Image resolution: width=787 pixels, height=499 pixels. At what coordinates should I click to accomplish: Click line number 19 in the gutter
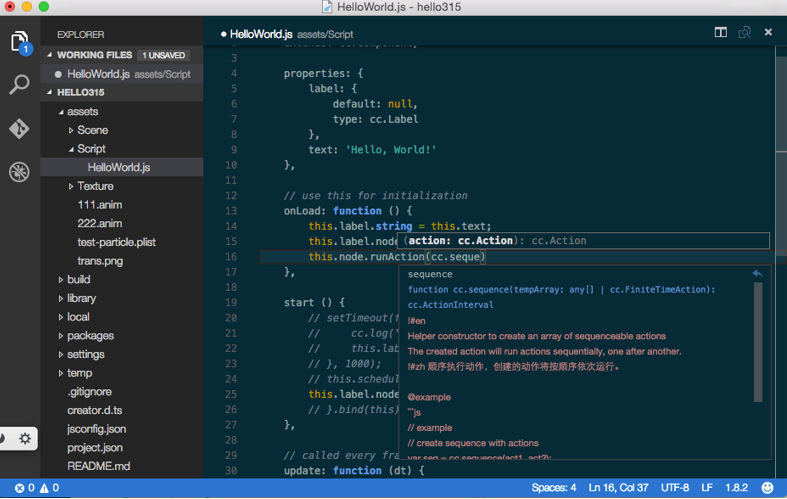pyautogui.click(x=231, y=303)
